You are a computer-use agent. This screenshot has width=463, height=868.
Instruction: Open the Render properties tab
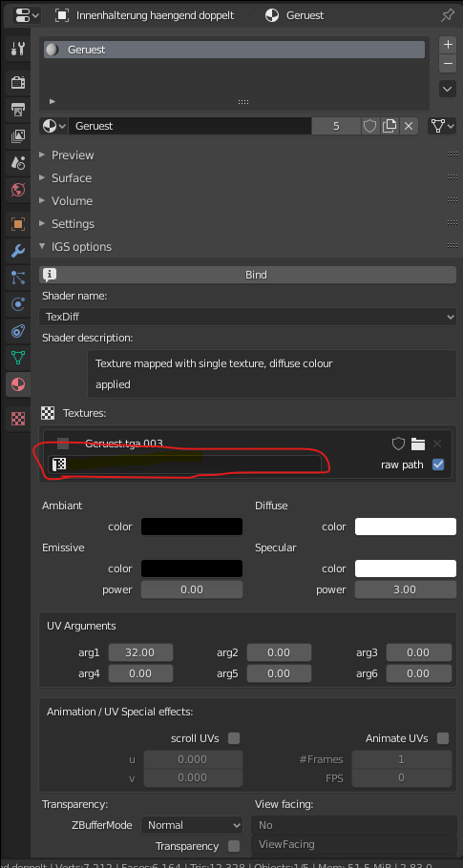(18, 82)
